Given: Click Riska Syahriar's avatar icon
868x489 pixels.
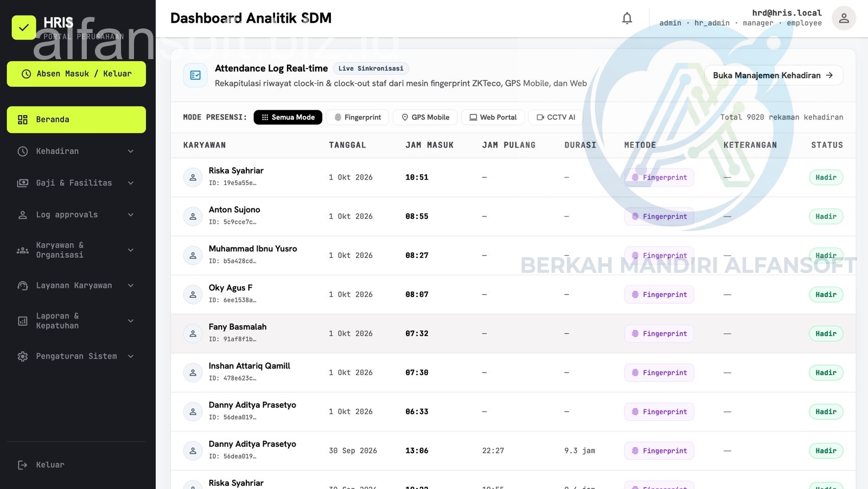Looking at the screenshot, I should 193,177.
